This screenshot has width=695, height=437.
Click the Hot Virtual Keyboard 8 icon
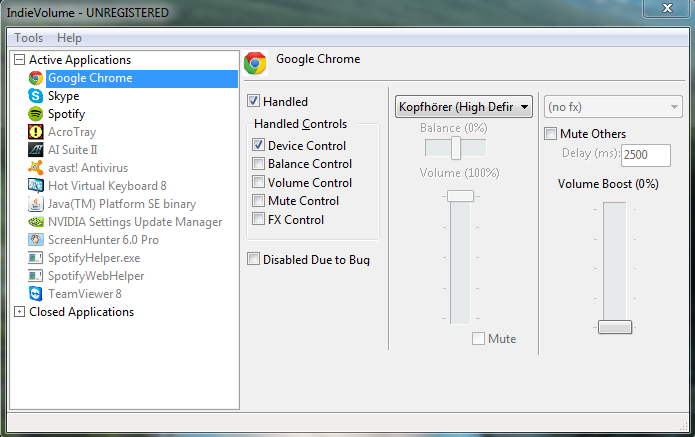pyautogui.click(x=35, y=186)
